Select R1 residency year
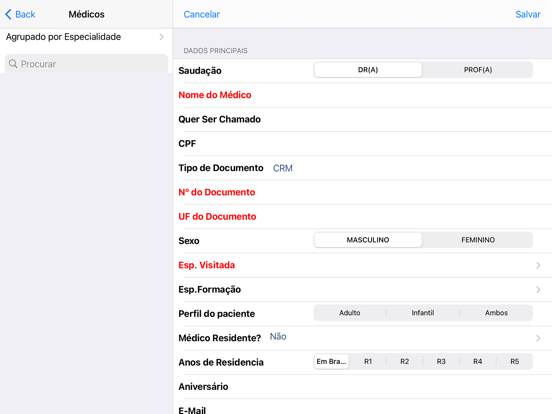This screenshot has width=552, height=414. (368, 362)
